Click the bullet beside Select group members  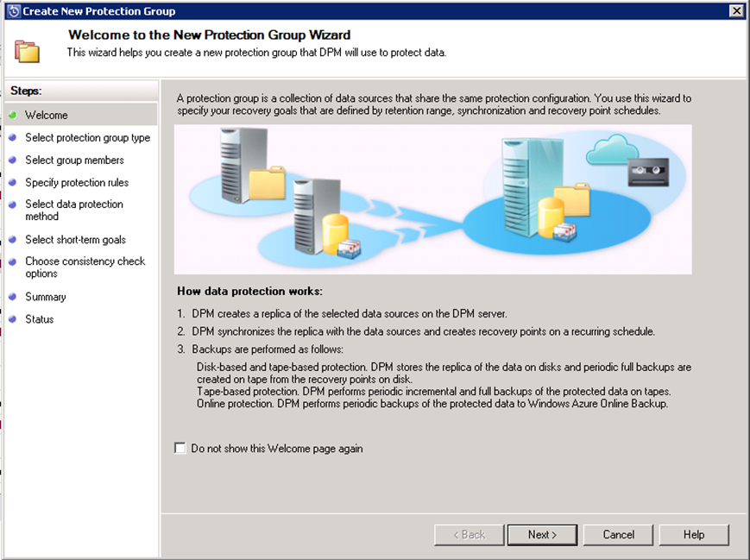point(13,160)
